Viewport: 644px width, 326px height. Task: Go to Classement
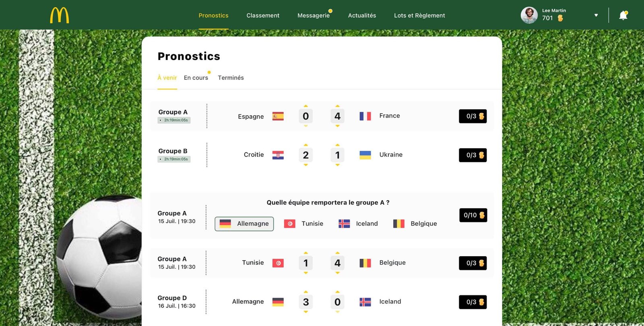[x=263, y=15]
